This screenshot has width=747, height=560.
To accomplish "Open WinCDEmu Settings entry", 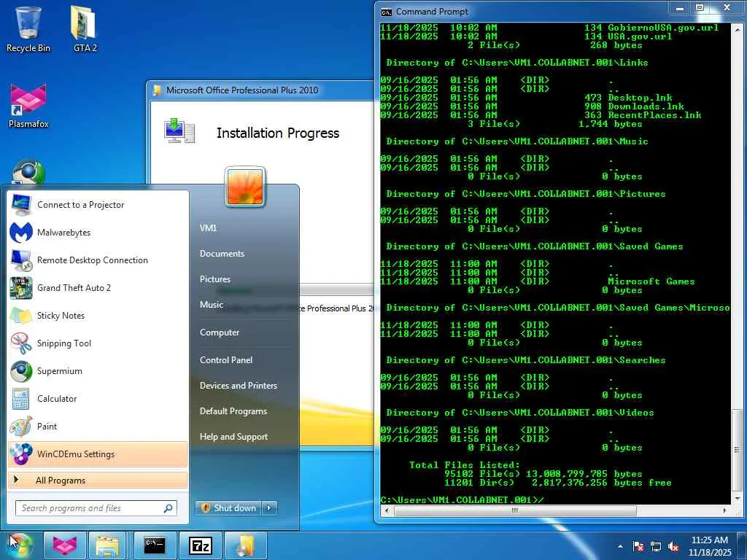I will pos(98,454).
